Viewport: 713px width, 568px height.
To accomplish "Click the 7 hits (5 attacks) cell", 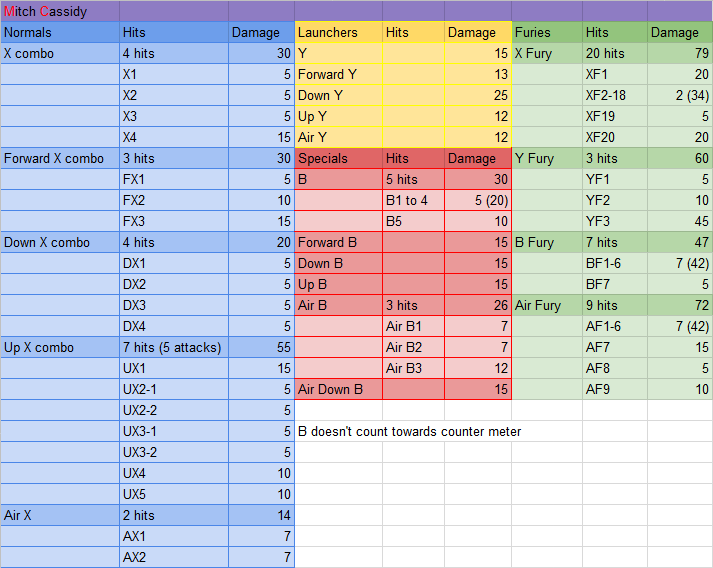I will tap(172, 347).
